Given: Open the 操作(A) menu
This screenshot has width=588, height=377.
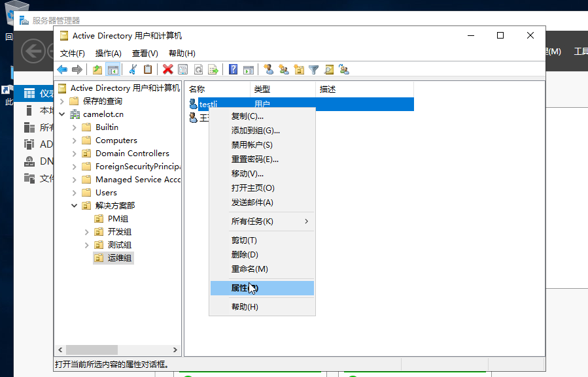Looking at the screenshot, I should click(x=108, y=53).
